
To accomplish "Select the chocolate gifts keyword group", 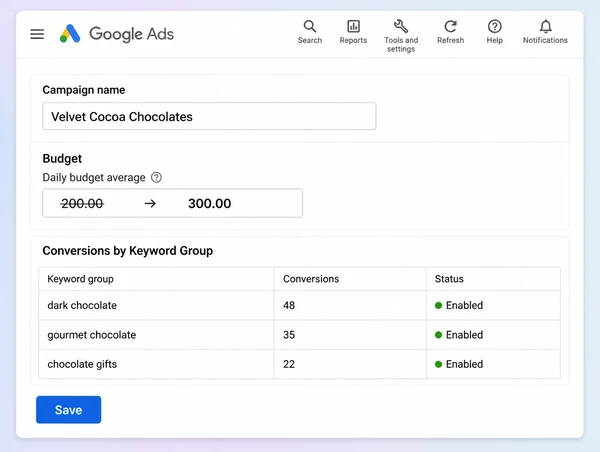I will 82,364.
